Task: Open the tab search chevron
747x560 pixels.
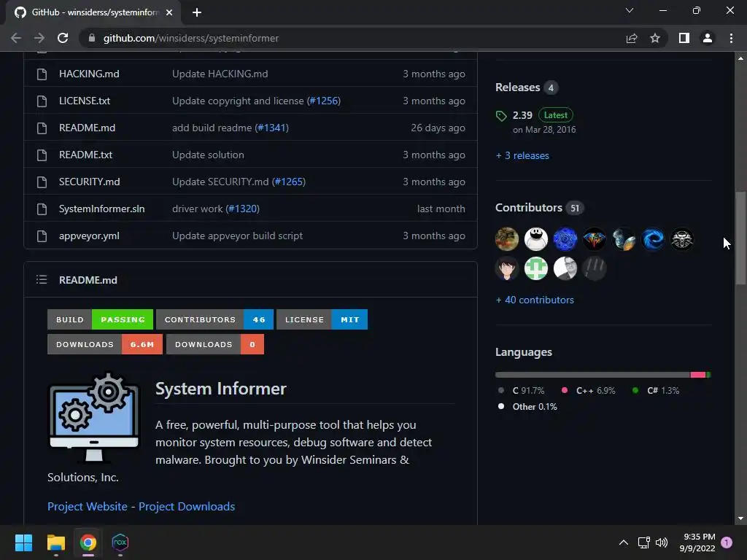Action: [x=630, y=10]
